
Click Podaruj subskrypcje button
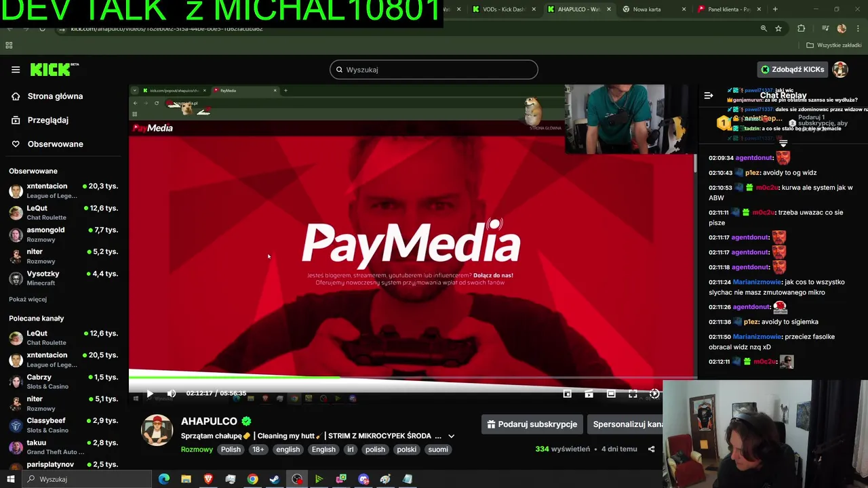[x=532, y=424]
